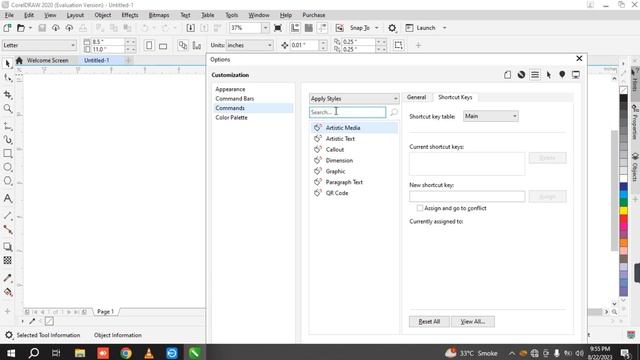
Task: Open Tools options pointer icon
Action: pos(549,75)
